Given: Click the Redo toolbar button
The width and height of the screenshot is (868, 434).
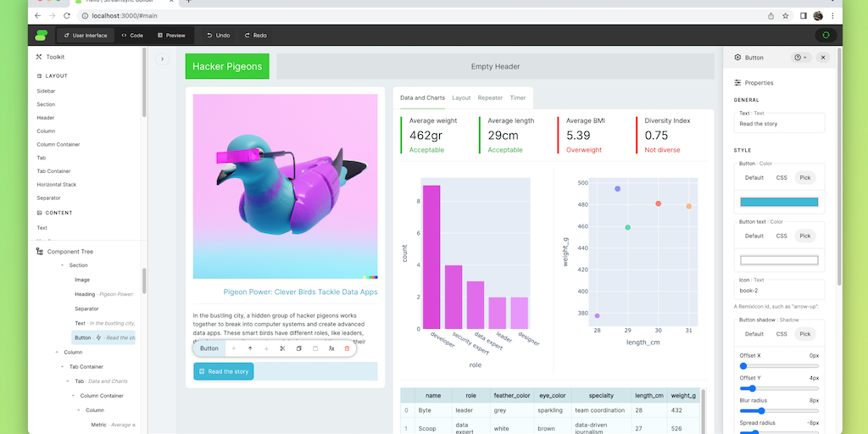Looking at the screenshot, I should (255, 36).
